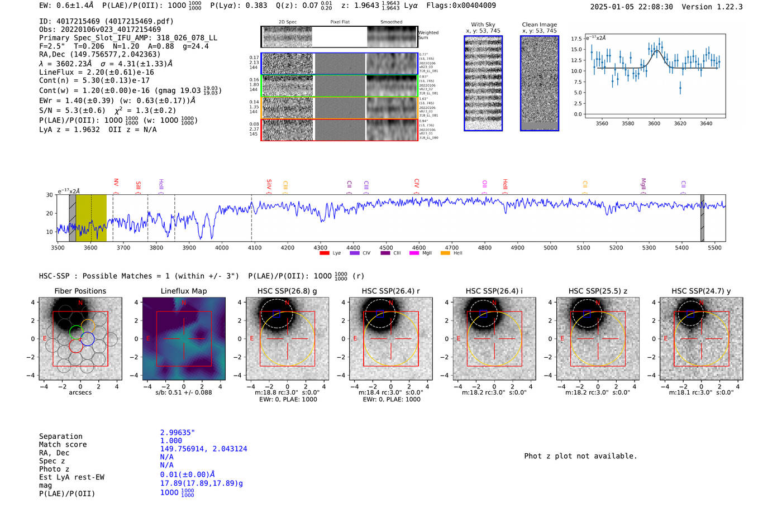Image resolution: width=782 pixels, height=532 pixels.
Task: Click the catalog RA, Dec 149.756914, 2.043124
Action: click(203, 449)
